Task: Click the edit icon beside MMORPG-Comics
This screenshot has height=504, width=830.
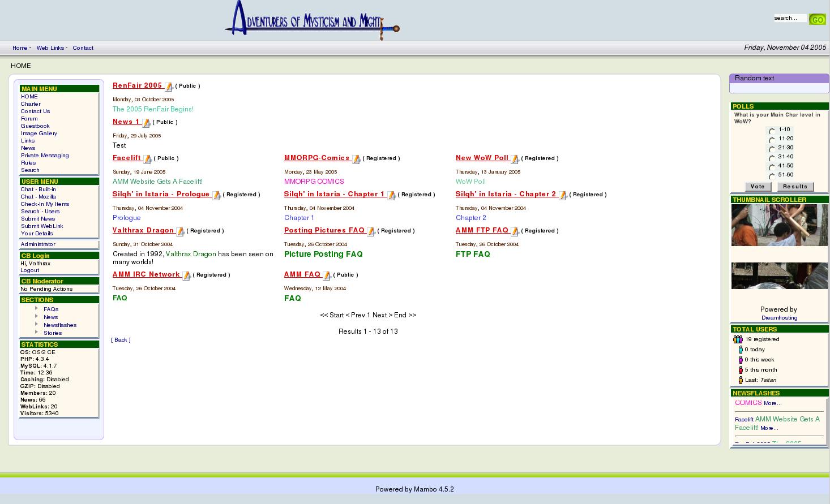Action: [x=356, y=159]
